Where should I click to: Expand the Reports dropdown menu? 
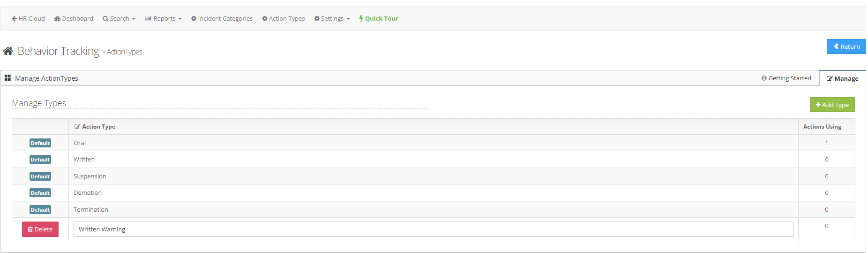pos(163,19)
